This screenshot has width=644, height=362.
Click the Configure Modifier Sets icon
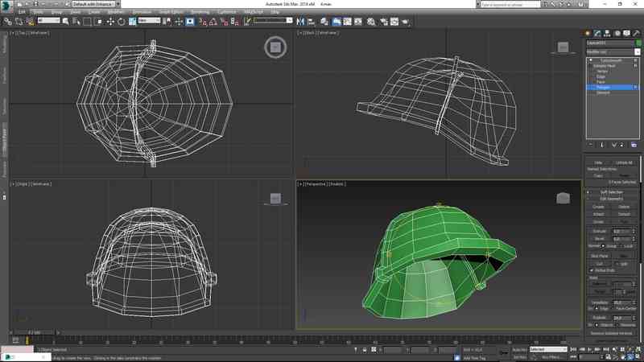[x=634, y=145]
